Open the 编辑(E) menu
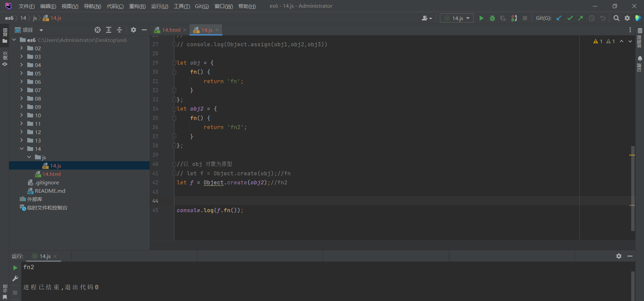 [48, 6]
